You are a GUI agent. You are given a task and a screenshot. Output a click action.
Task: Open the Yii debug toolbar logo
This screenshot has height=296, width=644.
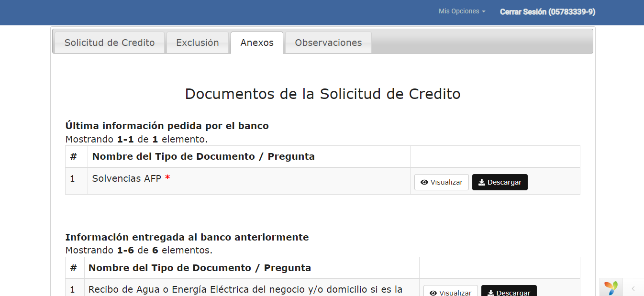pyautogui.click(x=611, y=288)
